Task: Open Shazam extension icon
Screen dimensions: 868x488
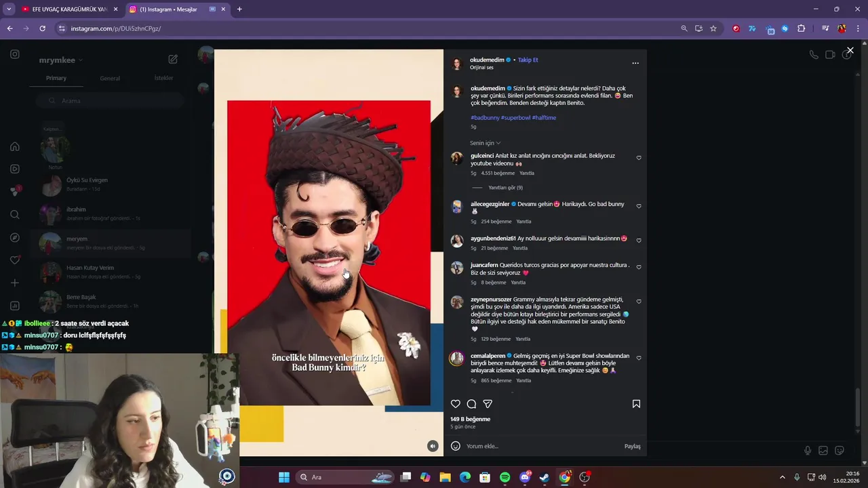Action: [785, 28]
